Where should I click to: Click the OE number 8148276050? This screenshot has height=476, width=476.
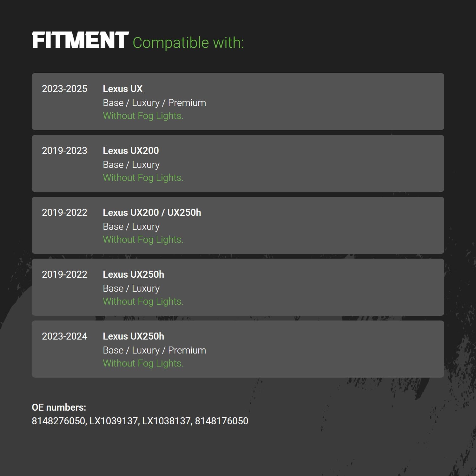(x=58, y=421)
